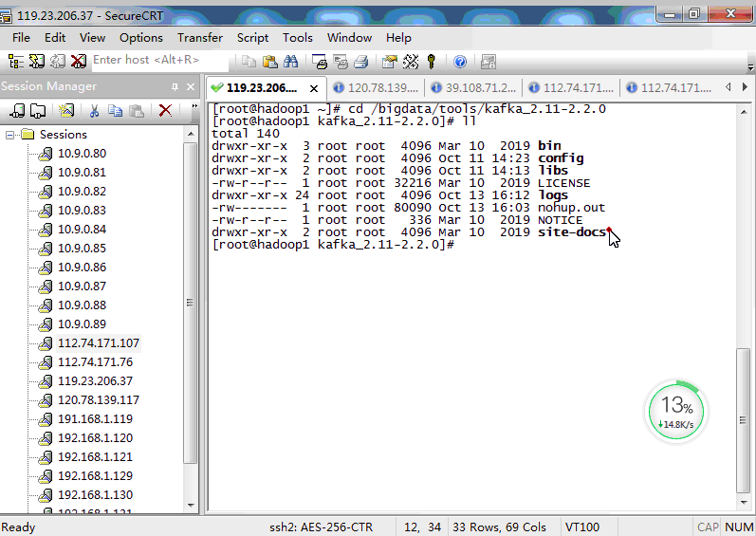Click the Help question mark icon
Image resolution: width=756 pixels, height=536 pixels.
(460, 62)
